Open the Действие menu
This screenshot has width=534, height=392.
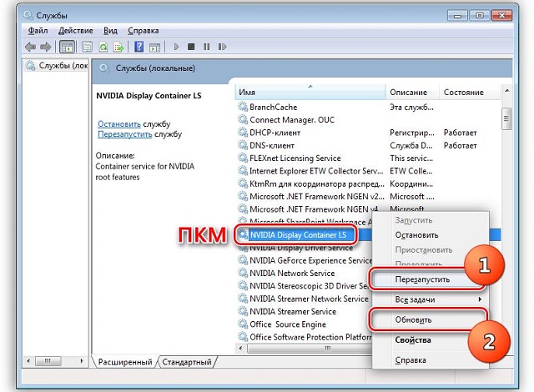point(76,31)
